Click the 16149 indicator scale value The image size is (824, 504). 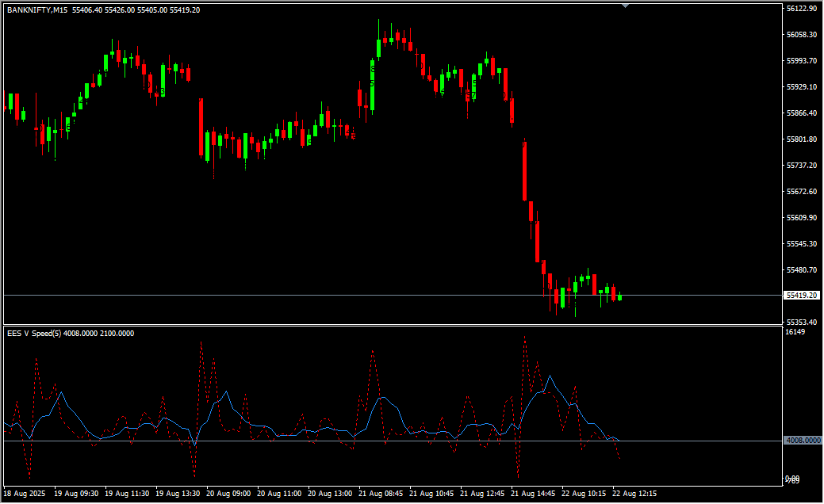(x=795, y=332)
